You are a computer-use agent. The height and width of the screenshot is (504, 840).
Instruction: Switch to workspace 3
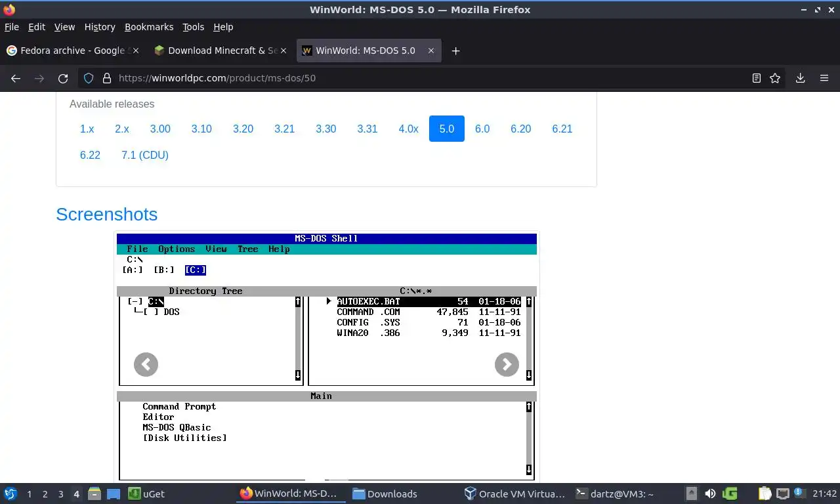(x=60, y=494)
